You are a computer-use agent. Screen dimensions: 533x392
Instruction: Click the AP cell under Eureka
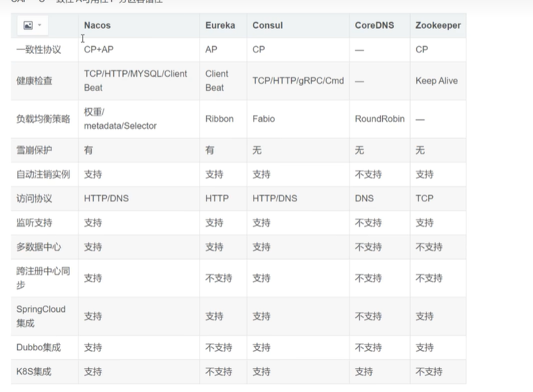point(211,50)
